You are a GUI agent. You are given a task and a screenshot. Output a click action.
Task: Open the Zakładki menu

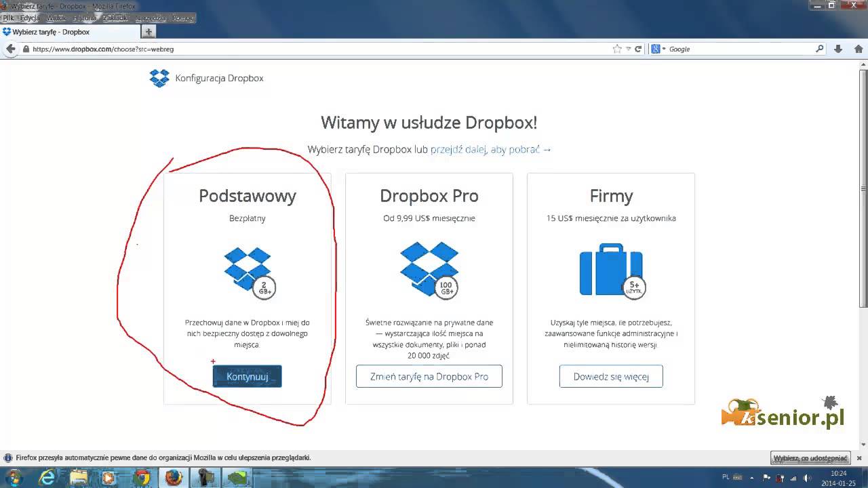[x=115, y=18]
